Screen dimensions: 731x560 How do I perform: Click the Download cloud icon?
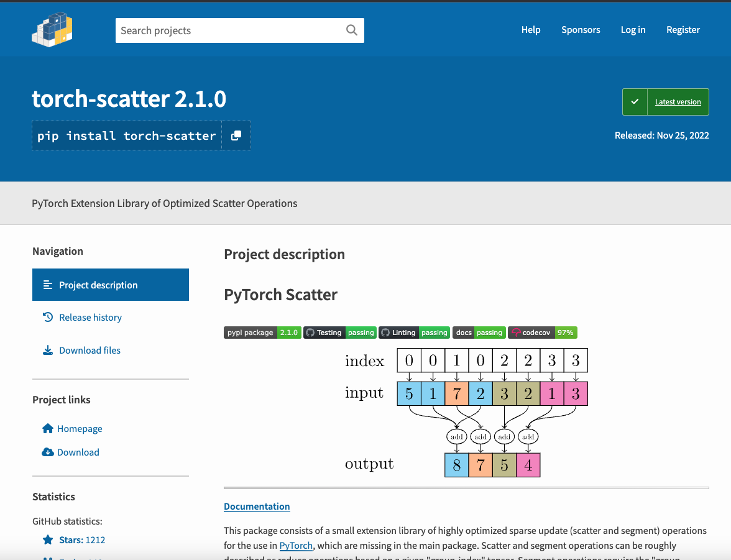[x=47, y=452]
